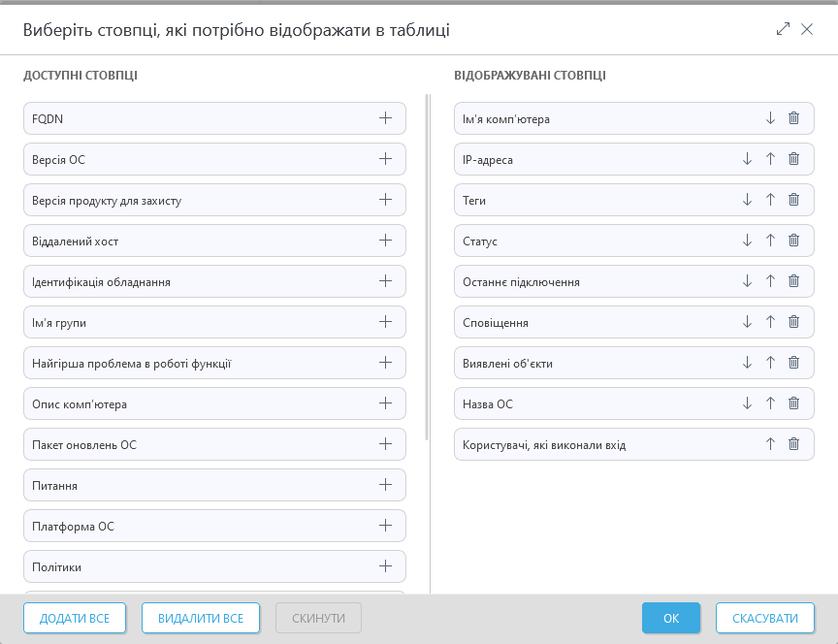This screenshot has height=644, width=838.
Task: Add the Політики column
Action: 385,566
